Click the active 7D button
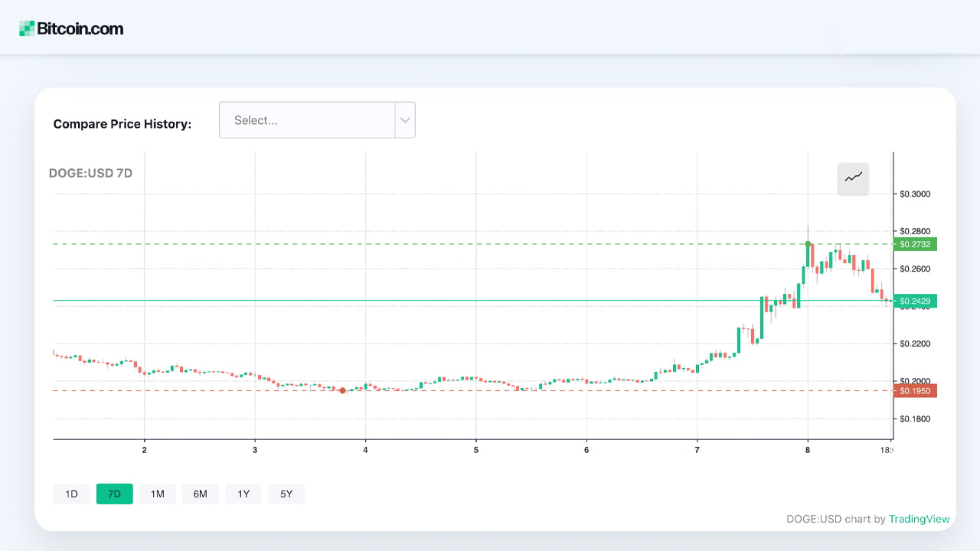This screenshot has width=980, height=551. pyautogui.click(x=114, y=494)
